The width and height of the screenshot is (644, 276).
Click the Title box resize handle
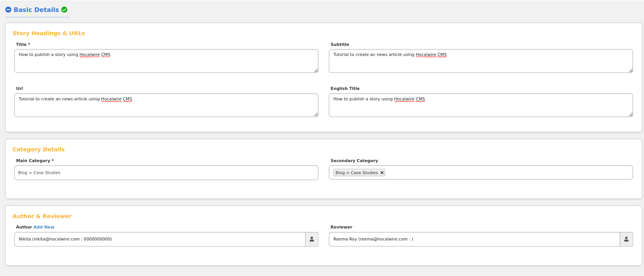click(x=316, y=70)
